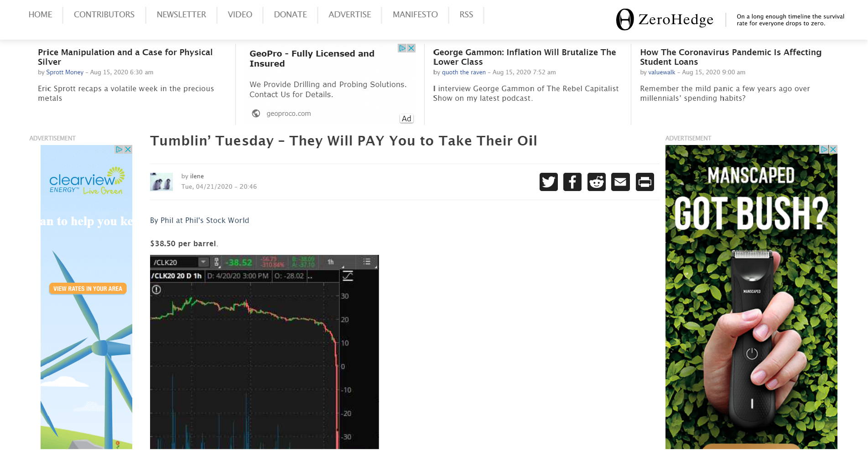Select the '$38.50 per barrel' text
The height and width of the screenshot is (450, 868).
[x=184, y=243]
